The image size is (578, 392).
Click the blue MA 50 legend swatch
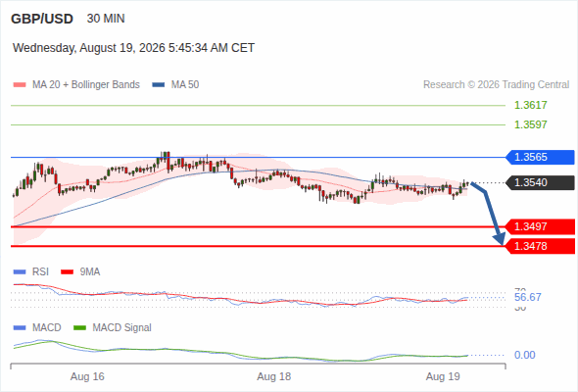[x=159, y=85]
